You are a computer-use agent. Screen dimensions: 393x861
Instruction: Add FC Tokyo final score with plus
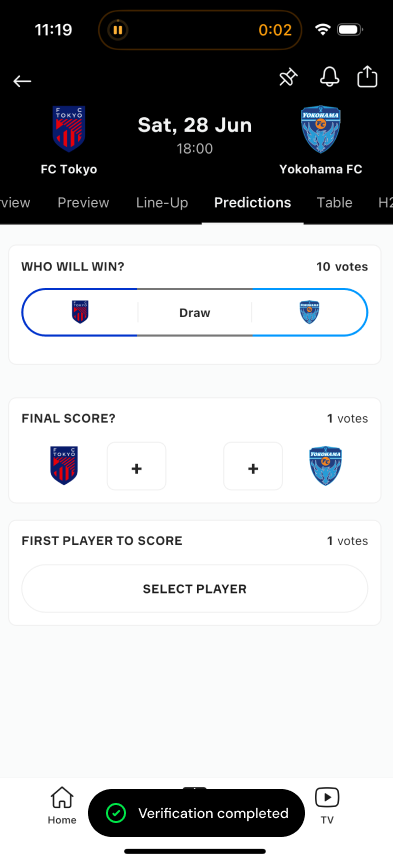pos(137,466)
